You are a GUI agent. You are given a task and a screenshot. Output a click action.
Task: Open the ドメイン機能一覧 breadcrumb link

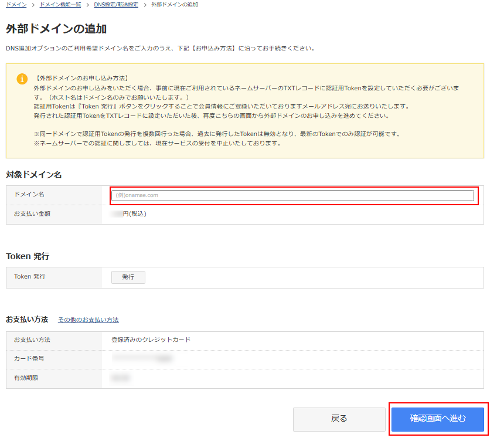(x=60, y=5)
